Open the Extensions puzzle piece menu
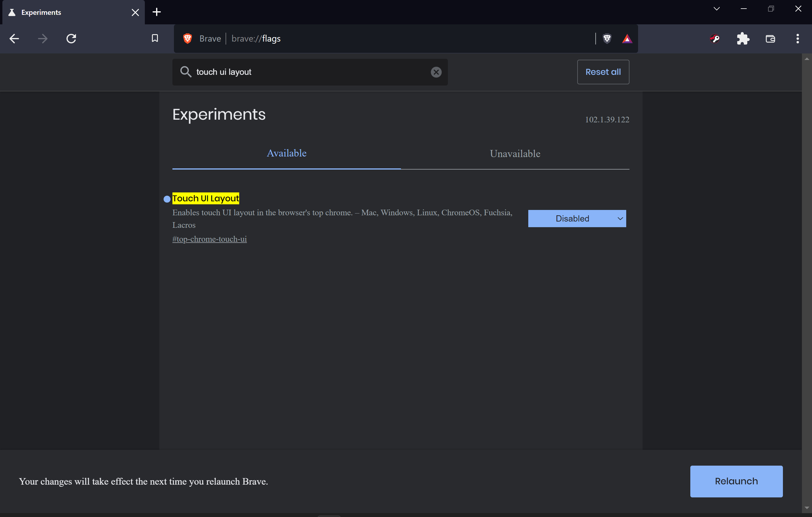The width and height of the screenshot is (812, 517). pos(743,39)
